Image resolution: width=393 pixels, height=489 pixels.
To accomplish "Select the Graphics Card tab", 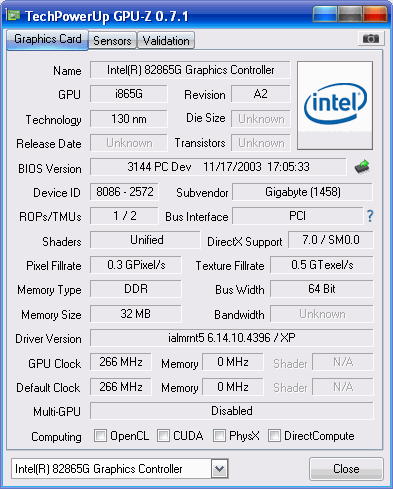I will pos(47,39).
